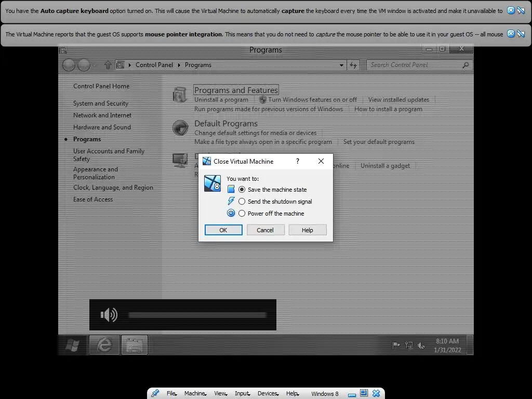
Task: Open the Help menu in VM toolbar
Action: (292, 393)
